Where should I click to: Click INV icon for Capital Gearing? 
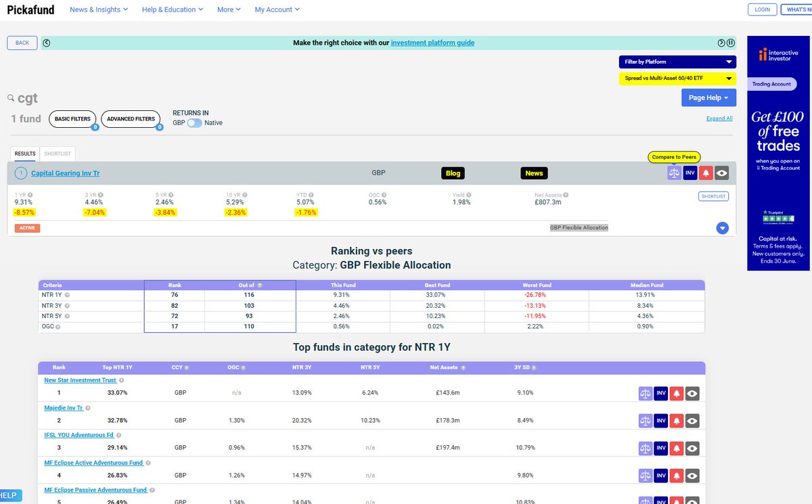click(x=690, y=173)
